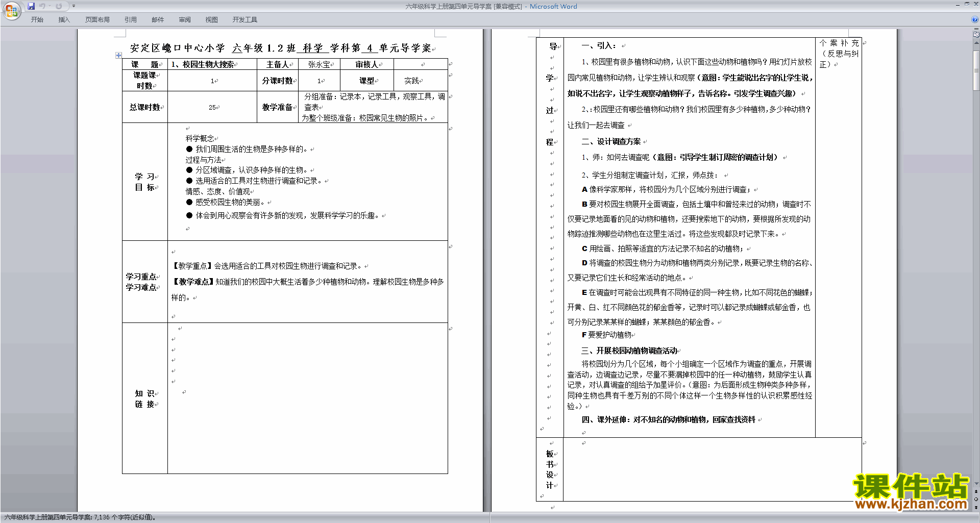Click the 过程与方法 line
980x523 pixels.
(204, 160)
